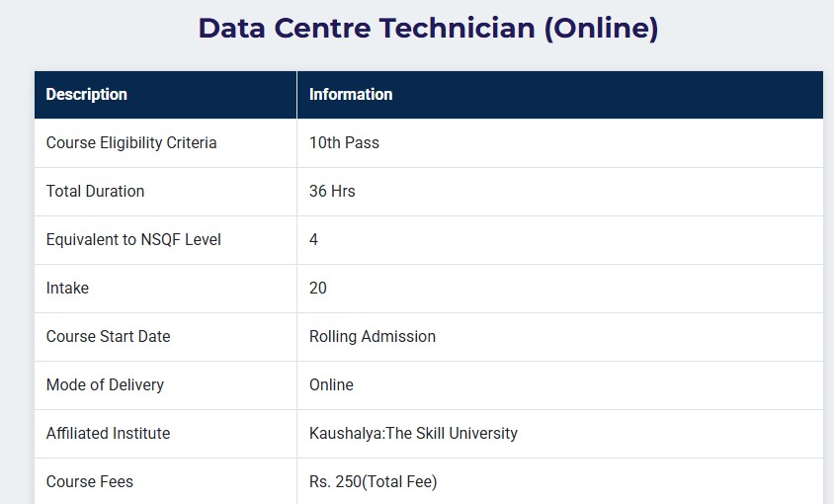Click the 10th Pass value

[344, 142]
